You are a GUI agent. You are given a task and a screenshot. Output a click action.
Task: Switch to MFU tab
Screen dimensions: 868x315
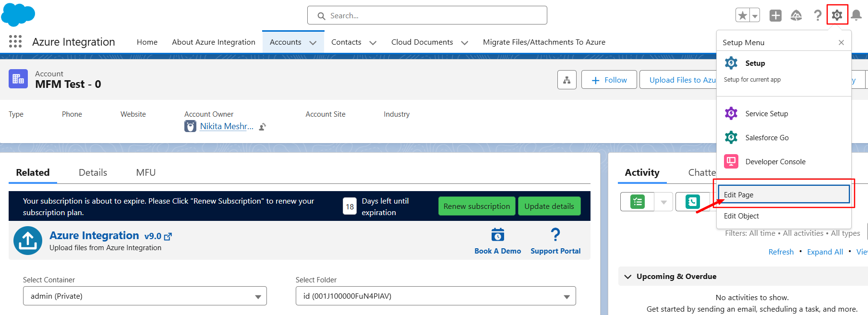point(146,172)
